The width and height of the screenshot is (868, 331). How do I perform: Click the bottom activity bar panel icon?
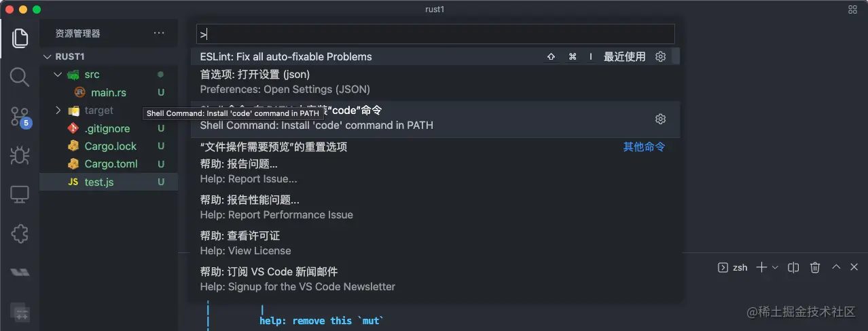point(20,311)
